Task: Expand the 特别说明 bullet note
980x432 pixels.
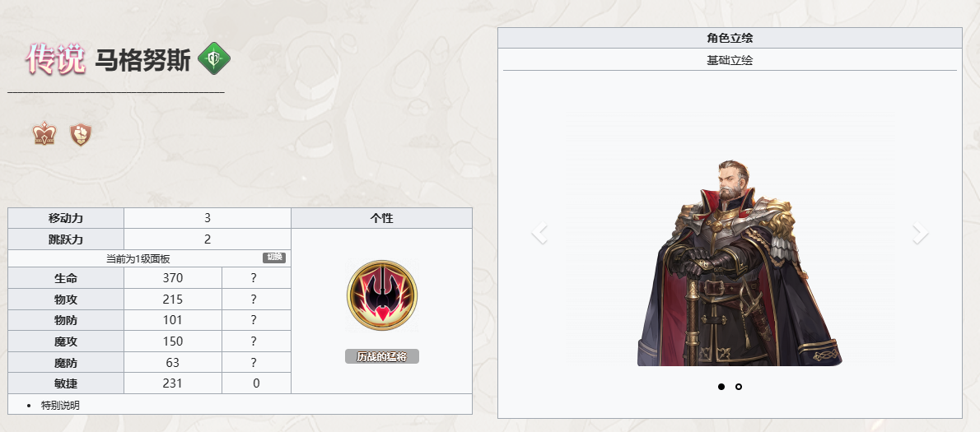Action: click(x=60, y=405)
